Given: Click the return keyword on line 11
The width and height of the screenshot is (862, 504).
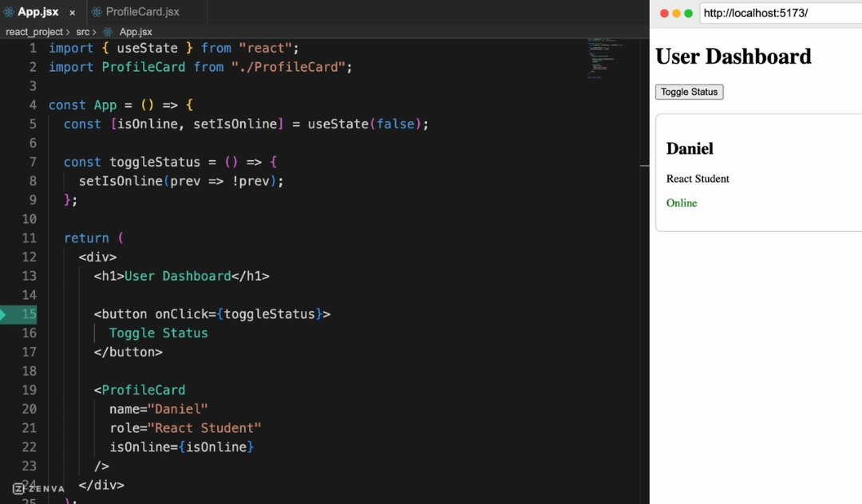Looking at the screenshot, I should tap(86, 238).
